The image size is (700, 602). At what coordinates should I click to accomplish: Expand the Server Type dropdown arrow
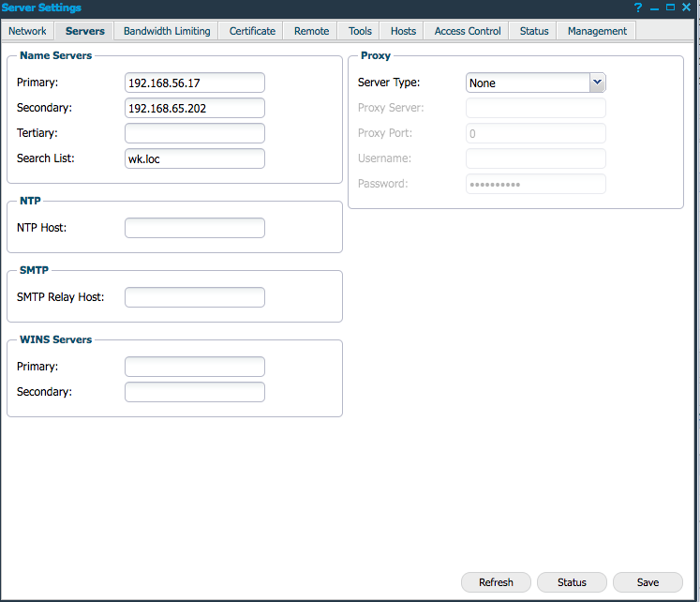pyautogui.click(x=597, y=83)
